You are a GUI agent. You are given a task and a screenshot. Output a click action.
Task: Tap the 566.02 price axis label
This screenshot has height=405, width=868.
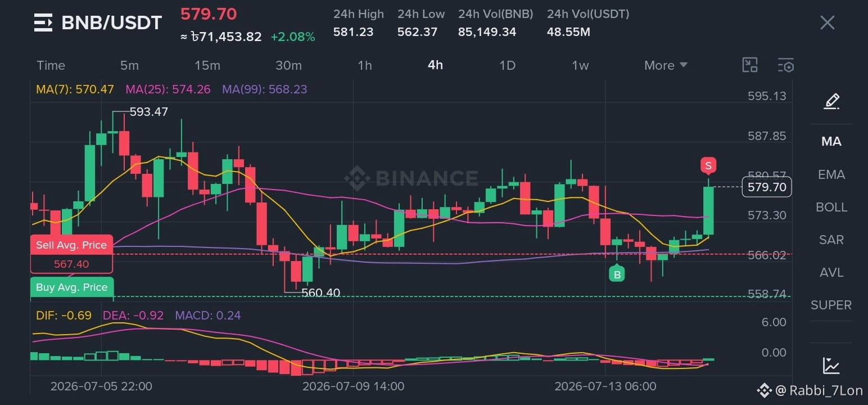(x=767, y=255)
